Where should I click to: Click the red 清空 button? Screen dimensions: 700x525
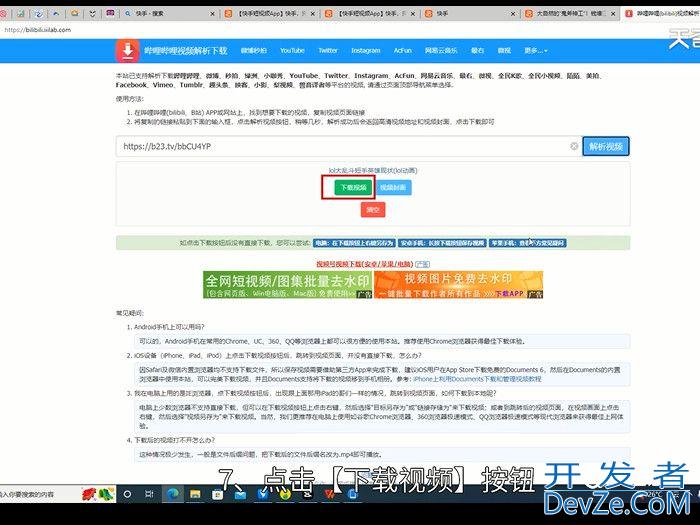(x=373, y=209)
